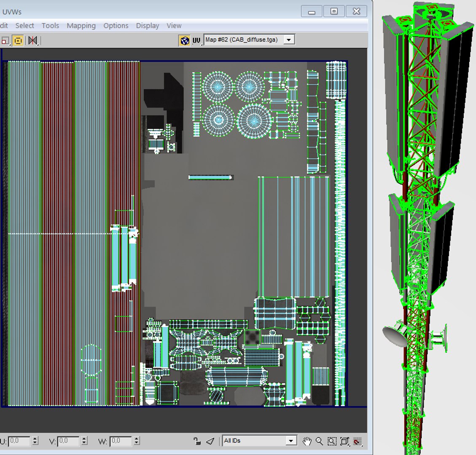Select the Pan hand tool
Viewport: 476px width, 455px height.
307,442
